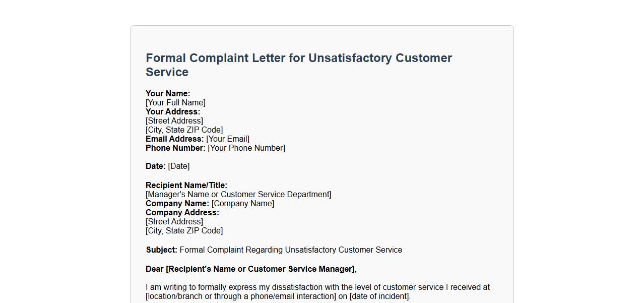Click the "Phone Number:" label
The image size is (644, 303).
point(175,148)
